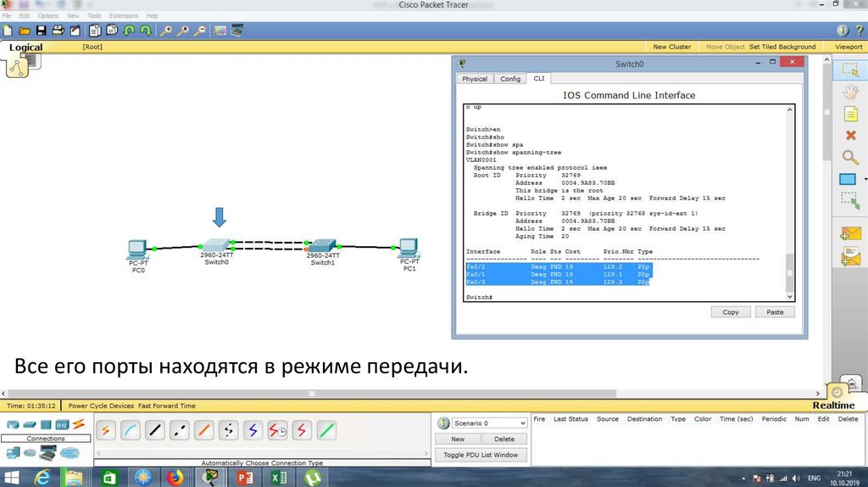Select PC0 device on the workspace
Viewport: 868px width, 487px height.
tap(138, 250)
